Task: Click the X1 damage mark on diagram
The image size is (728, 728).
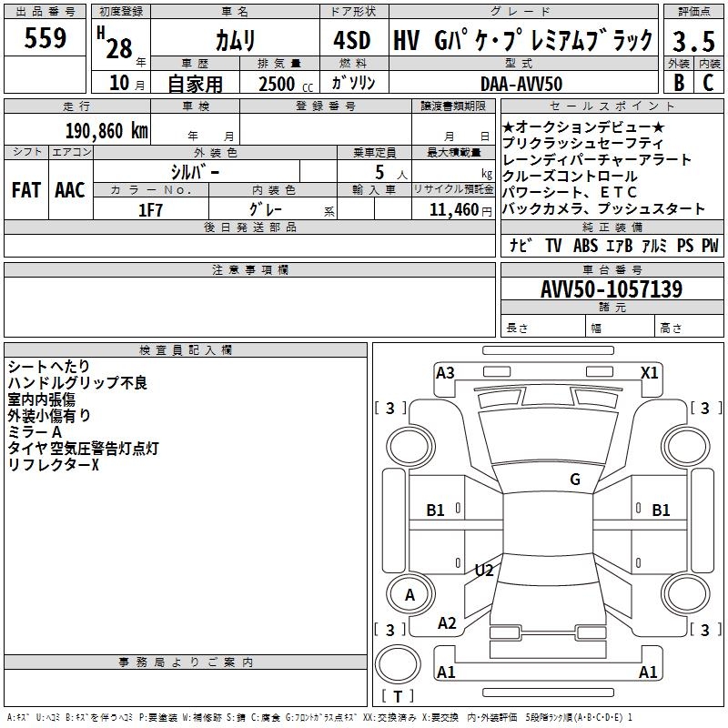Action: click(x=649, y=372)
